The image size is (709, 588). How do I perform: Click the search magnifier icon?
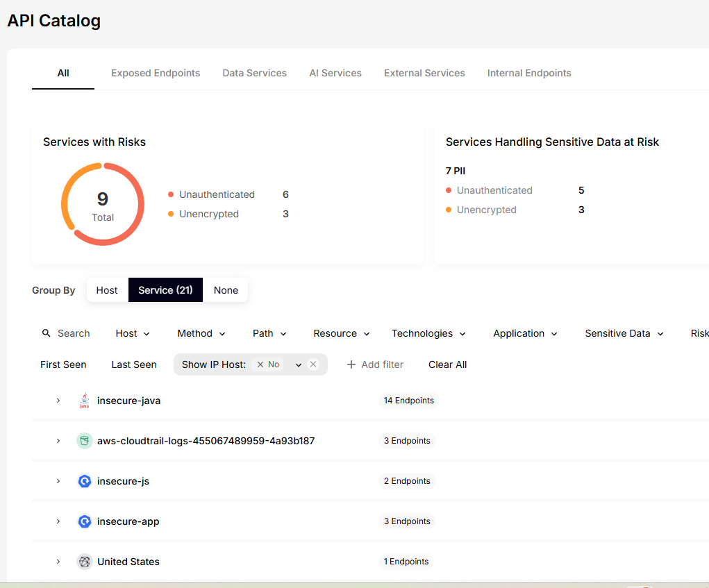pos(47,333)
